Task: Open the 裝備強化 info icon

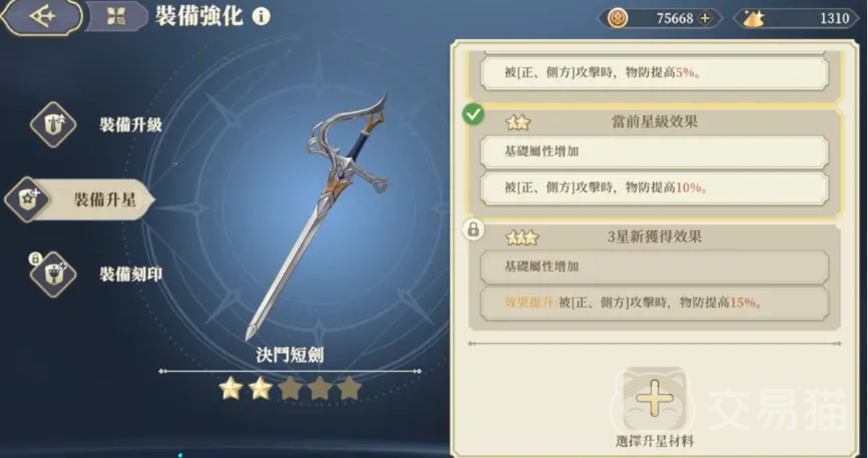Action: coord(261,17)
